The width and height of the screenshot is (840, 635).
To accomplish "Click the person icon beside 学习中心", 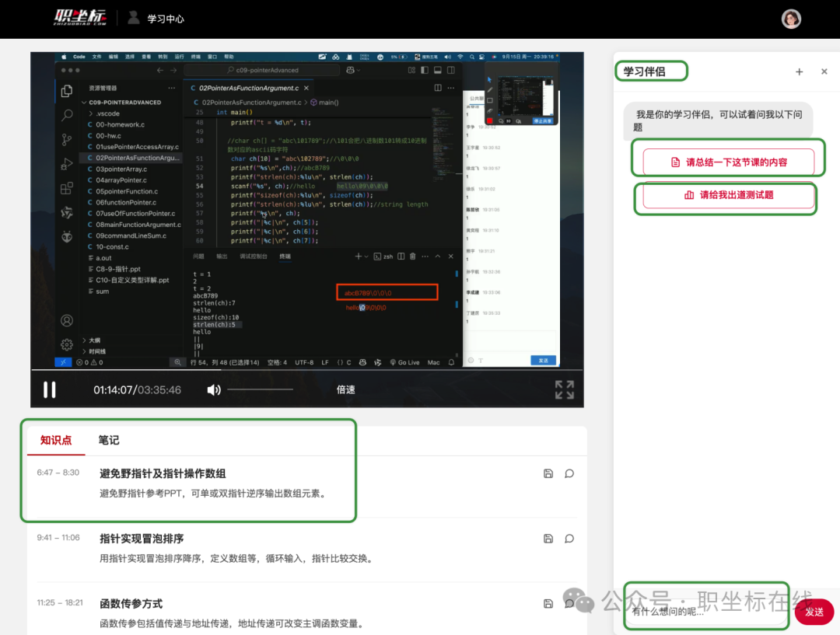I will point(134,18).
